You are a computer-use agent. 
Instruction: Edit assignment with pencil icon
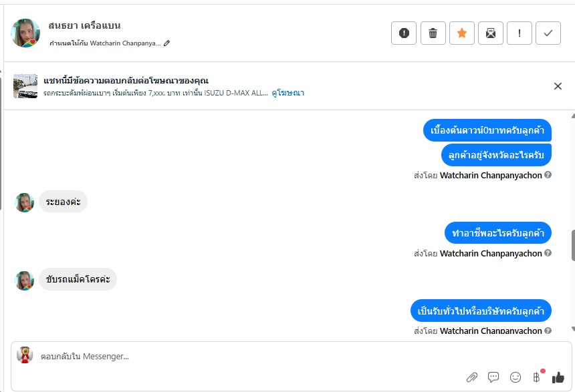(167, 43)
